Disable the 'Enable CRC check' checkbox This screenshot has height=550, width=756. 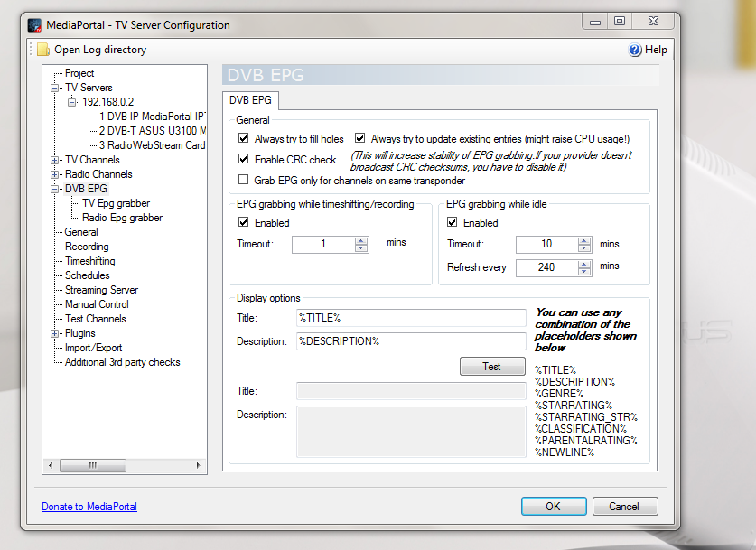click(x=244, y=159)
